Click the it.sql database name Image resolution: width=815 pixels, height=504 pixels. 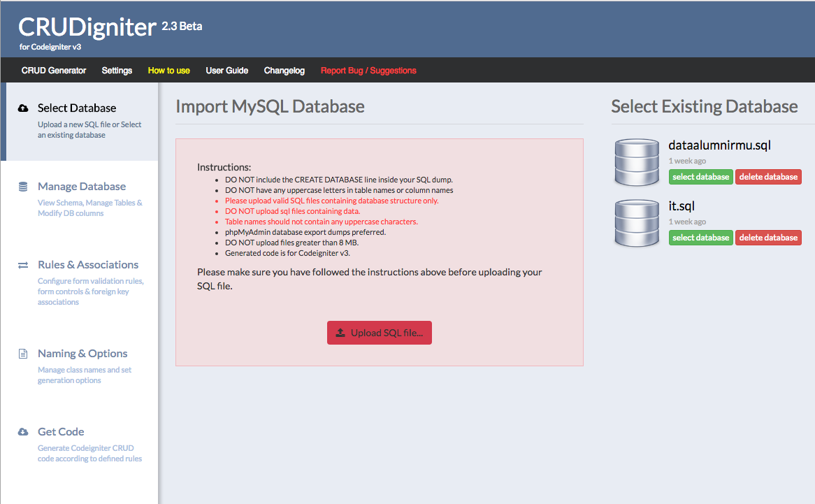click(681, 206)
